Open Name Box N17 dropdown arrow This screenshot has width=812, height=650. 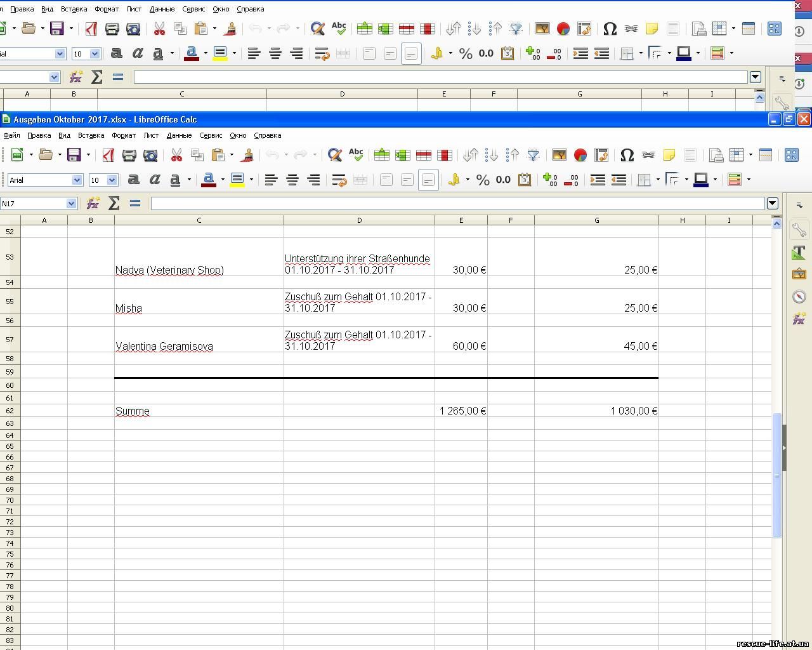tap(71, 204)
